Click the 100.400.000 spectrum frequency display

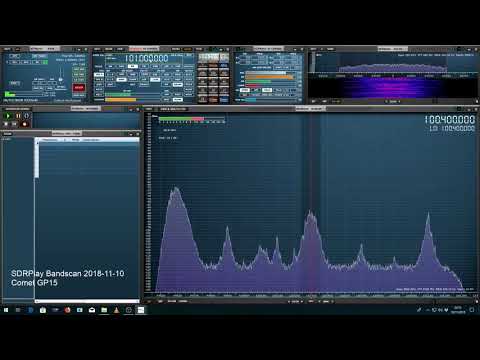[450, 120]
